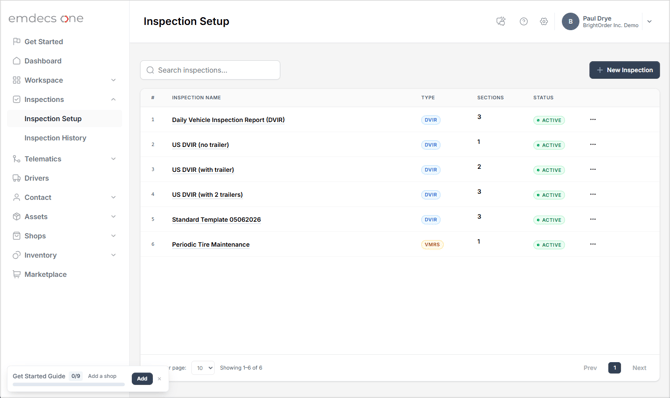This screenshot has height=398, width=670.
Task: Click the Inspections checklist icon
Action: coord(17,99)
